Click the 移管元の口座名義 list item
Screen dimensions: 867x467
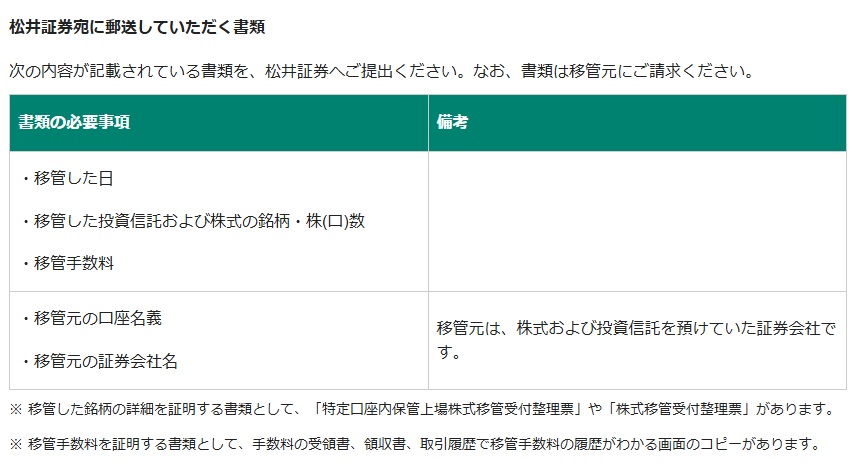(x=90, y=318)
